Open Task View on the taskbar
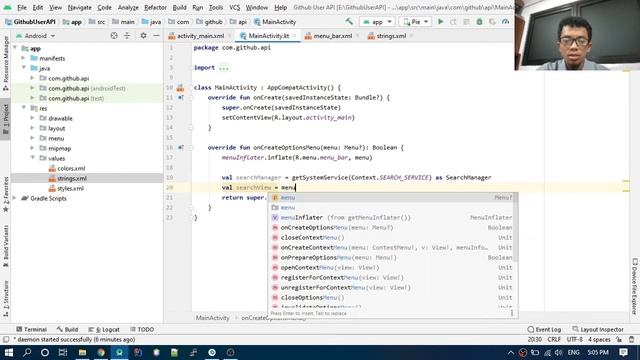The width and height of the screenshot is (640, 360). coord(63,352)
